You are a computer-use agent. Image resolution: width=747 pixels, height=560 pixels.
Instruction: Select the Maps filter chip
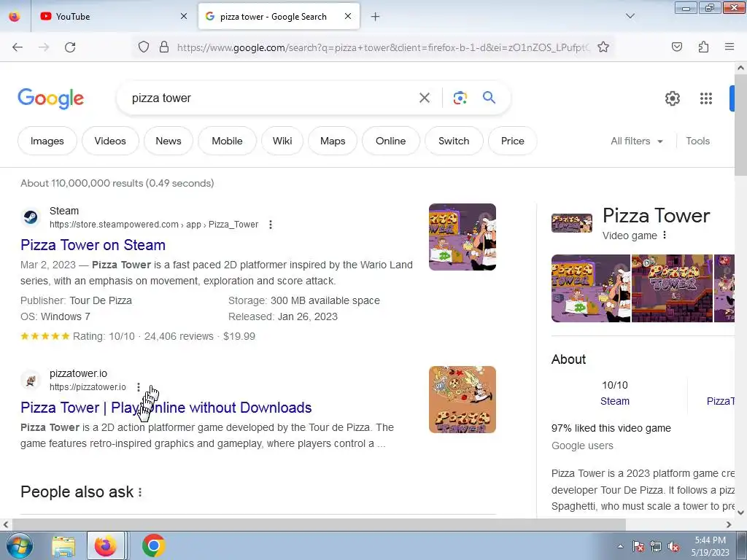click(333, 141)
